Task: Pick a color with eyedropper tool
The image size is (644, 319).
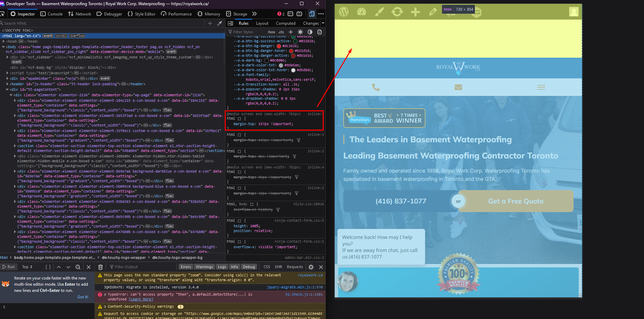Action: tap(220, 23)
